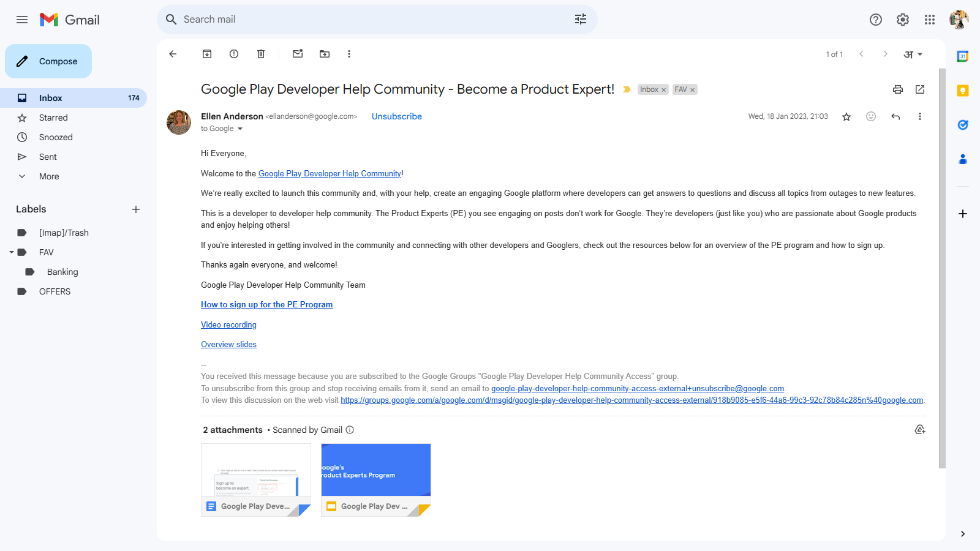Image resolution: width=980 pixels, height=551 pixels.
Task: Open message More options menu
Action: click(919, 116)
